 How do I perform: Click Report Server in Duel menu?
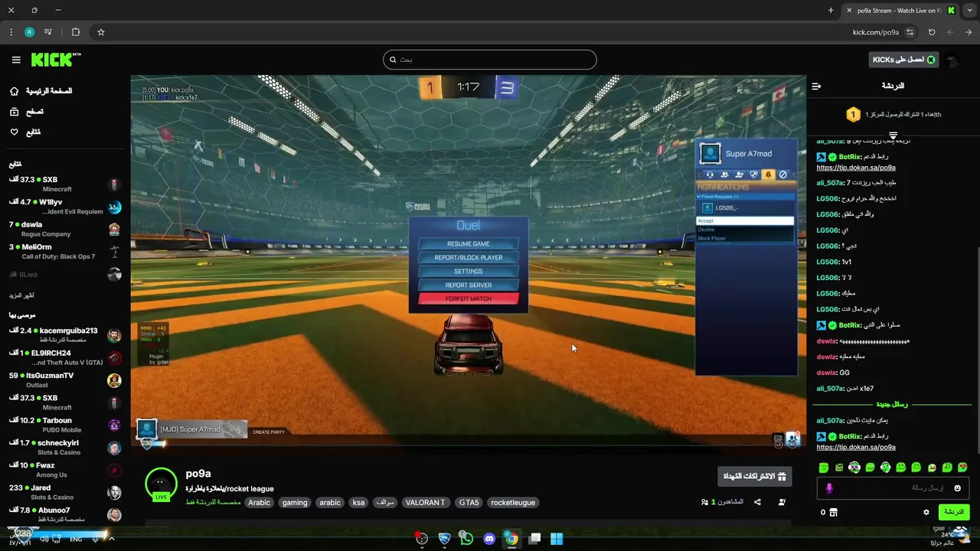click(x=469, y=285)
